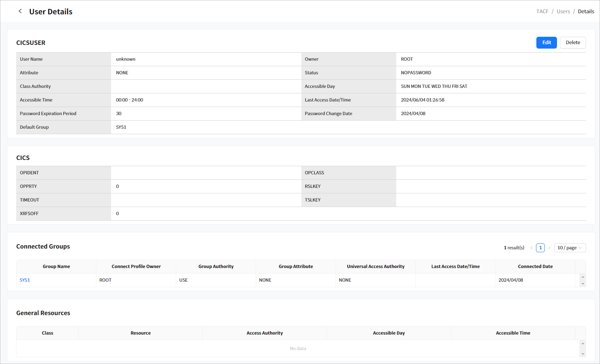Navigate to Users breadcrumb

tap(563, 11)
